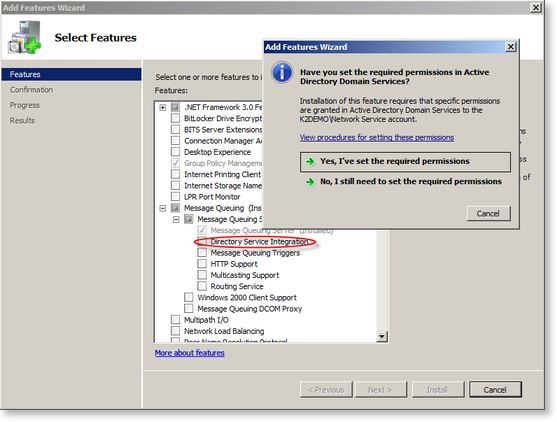Enable Network Load Balancing feature

click(175, 331)
